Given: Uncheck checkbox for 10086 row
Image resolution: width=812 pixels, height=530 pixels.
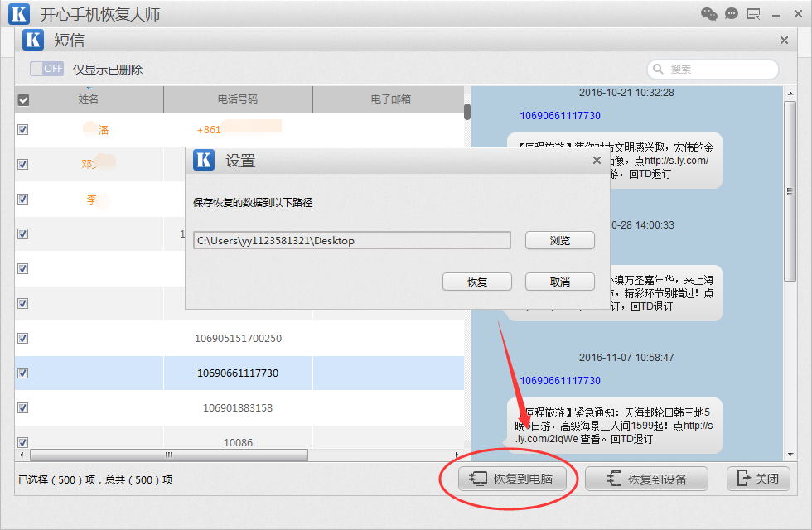Looking at the screenshot, I should (x=23, y=442).
